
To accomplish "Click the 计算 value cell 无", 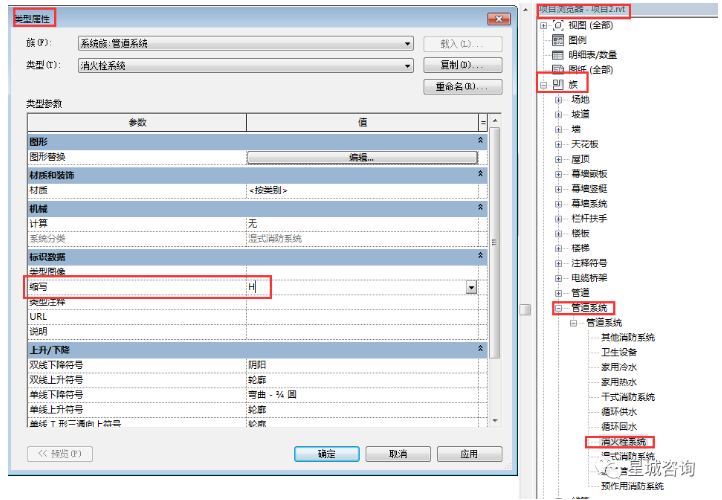I will tap(362, 224).
